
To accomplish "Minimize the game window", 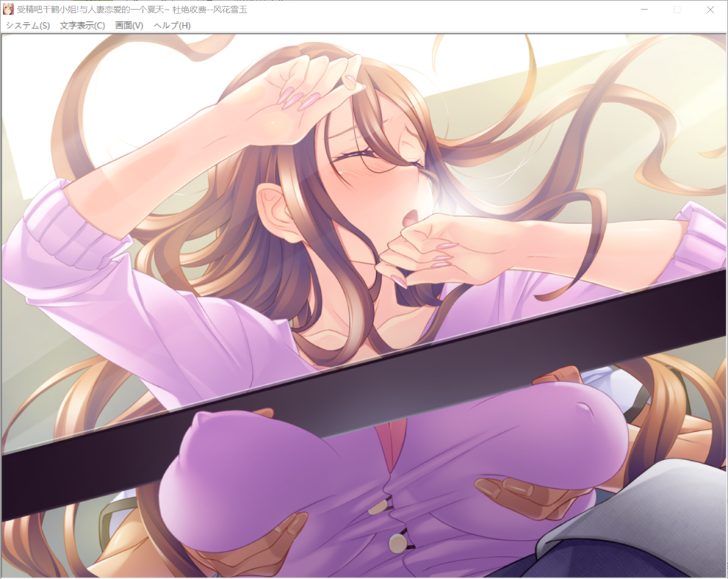I will point(644,9).
